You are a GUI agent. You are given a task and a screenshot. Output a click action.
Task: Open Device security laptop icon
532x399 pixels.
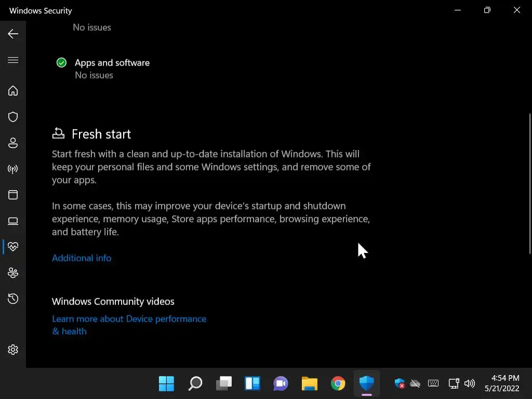(x=13, y=221)
